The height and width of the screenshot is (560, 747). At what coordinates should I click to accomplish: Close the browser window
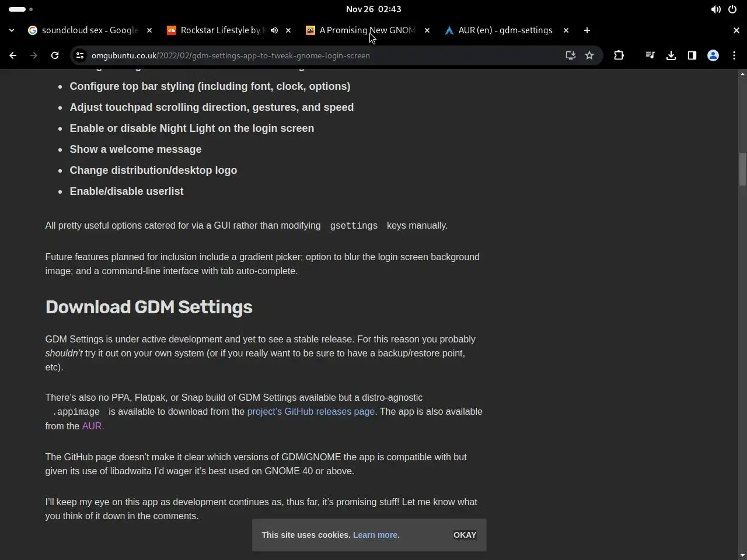[736, 30]
